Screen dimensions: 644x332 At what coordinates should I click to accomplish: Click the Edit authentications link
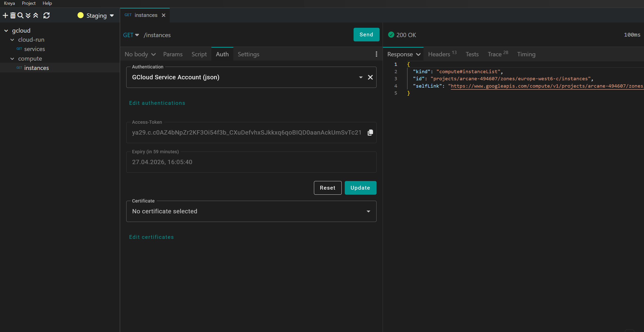[157, 103]
